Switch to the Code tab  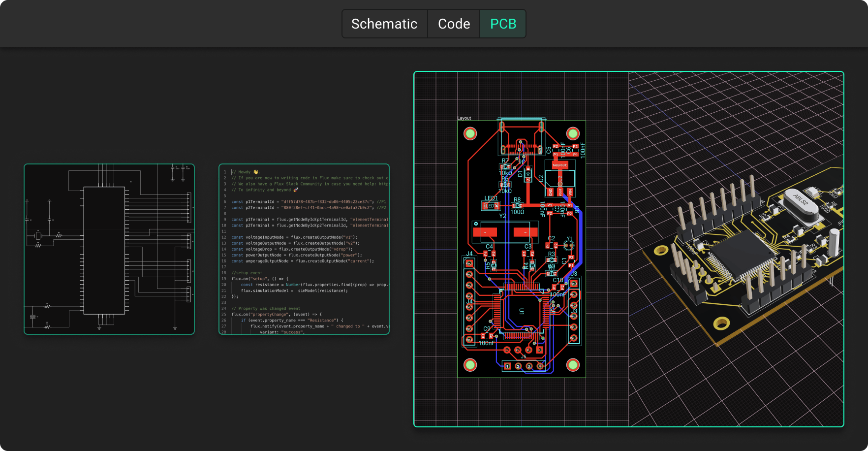pyautogui.click(x=454, y=24)
